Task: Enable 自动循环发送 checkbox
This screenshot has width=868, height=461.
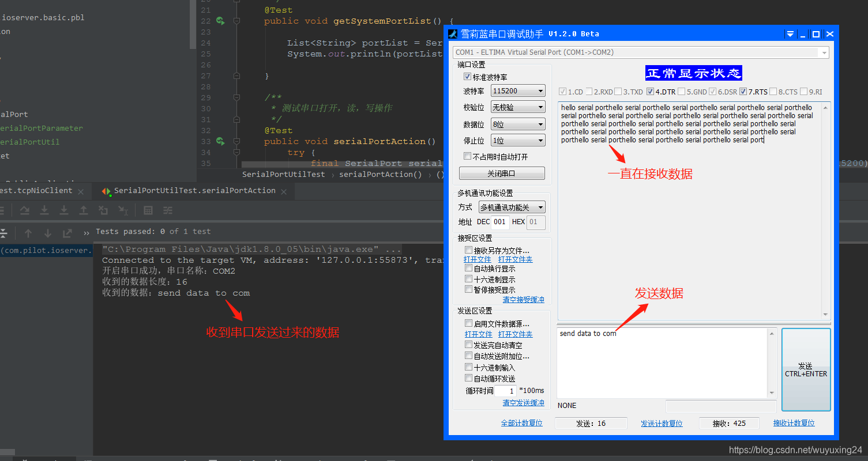Action: tap(468, 379)
